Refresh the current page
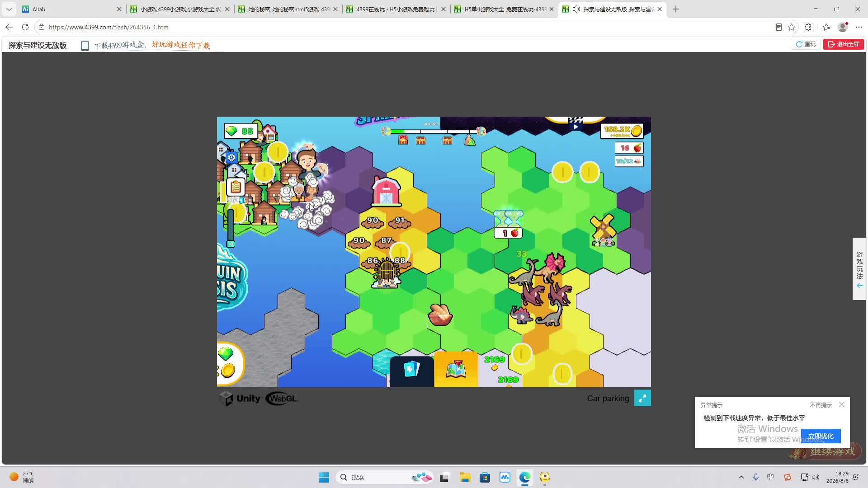This screenshot has width=868, height=488. [x=25, y=27]
